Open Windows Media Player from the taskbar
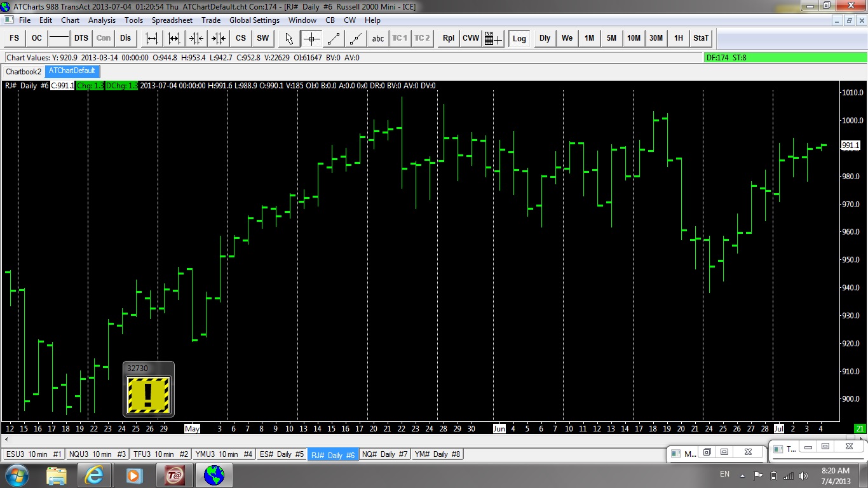Viewport: 868px width, 488px height. click(134, 475)
